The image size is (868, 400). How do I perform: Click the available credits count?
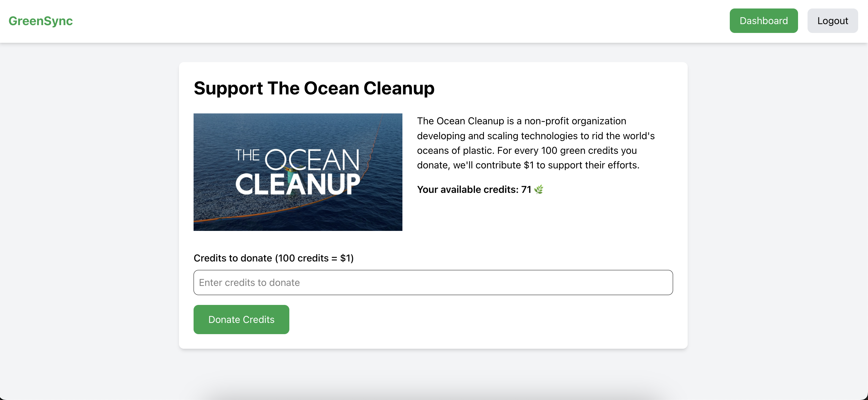pos(526,189)
